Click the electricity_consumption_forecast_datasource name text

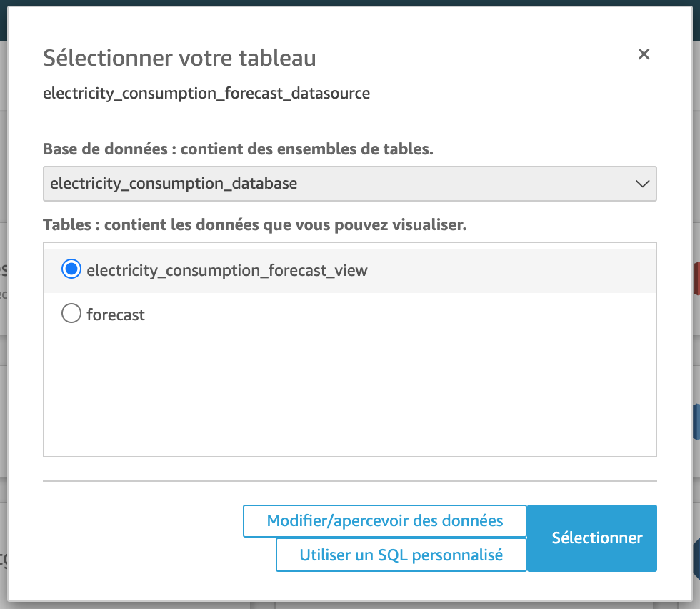[x=206, y=93]
